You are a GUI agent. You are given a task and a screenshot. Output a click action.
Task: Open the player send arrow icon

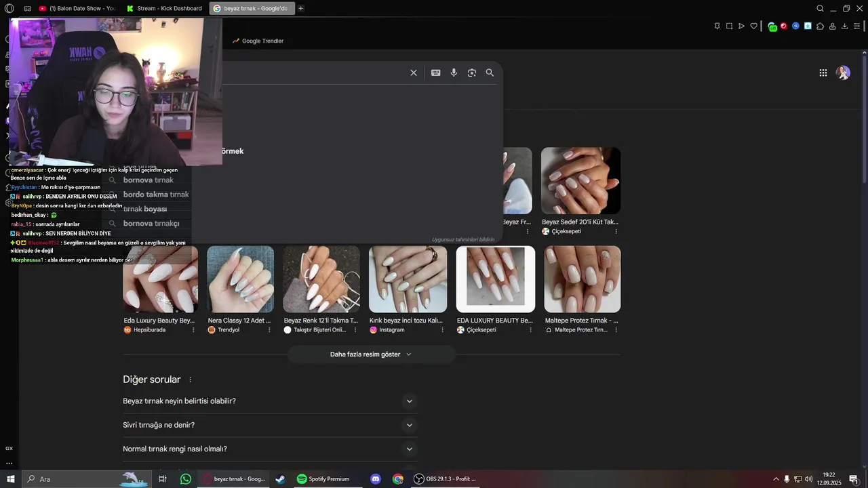point(741,26)
